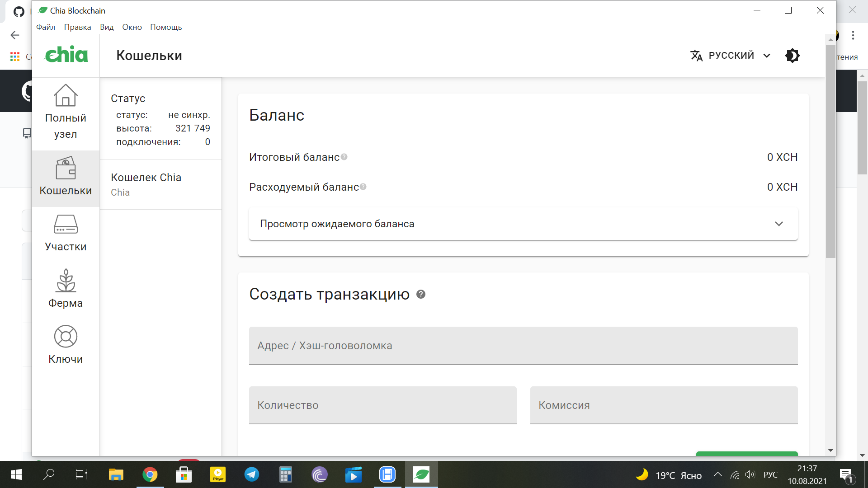Image resolution: width=868 pixels, height=488 pixels.
Task: Open the Вид menu
Action: point(107,27)
